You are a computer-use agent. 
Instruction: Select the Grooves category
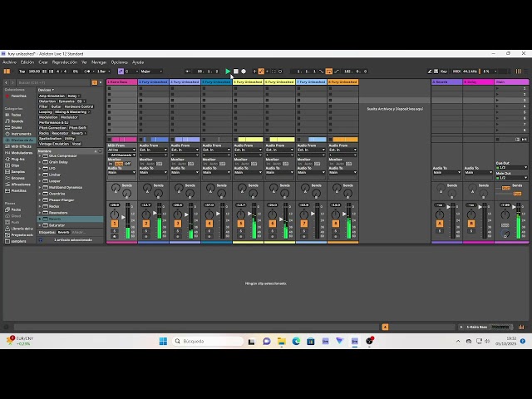point(18,178)
